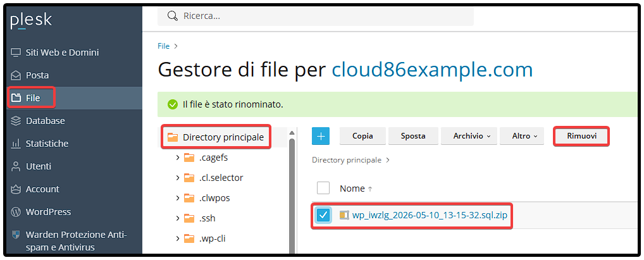Click in the Ricerca search field
The width and height of the screenshot is (644, 260).
(x=316, y=16)
